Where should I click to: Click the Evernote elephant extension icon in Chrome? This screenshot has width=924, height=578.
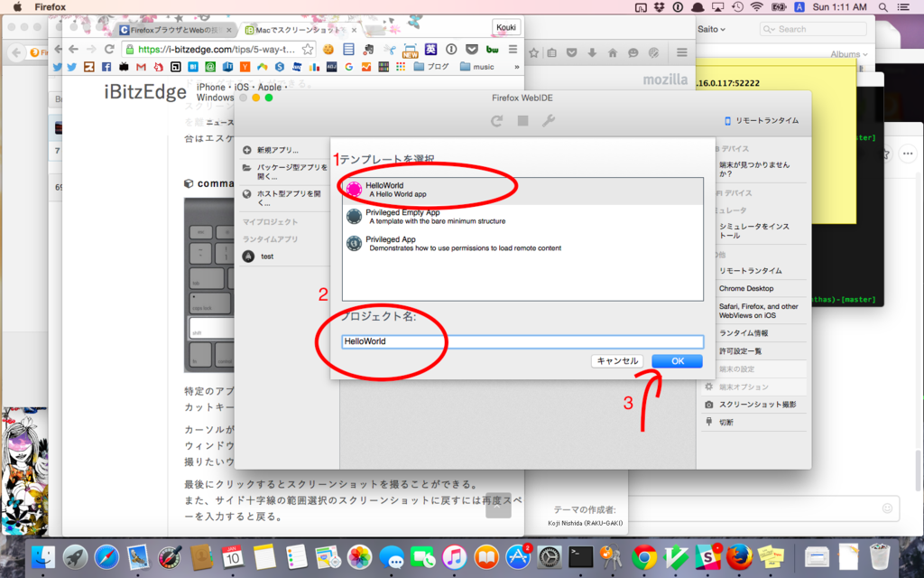pos(369,49)
